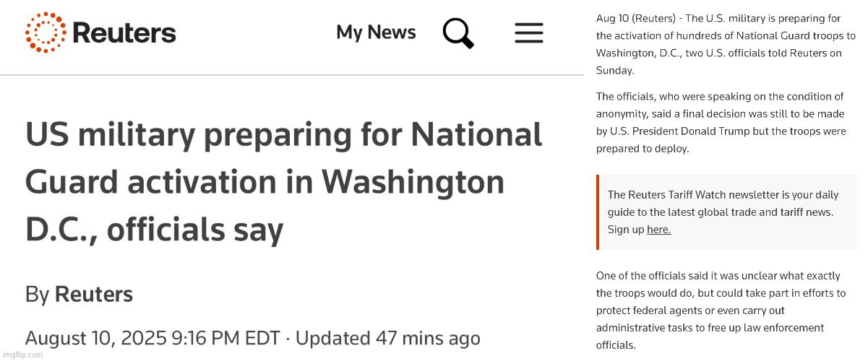
Task: Follow the 'here.' newsletter sign-up link
Action: (658, 230)
